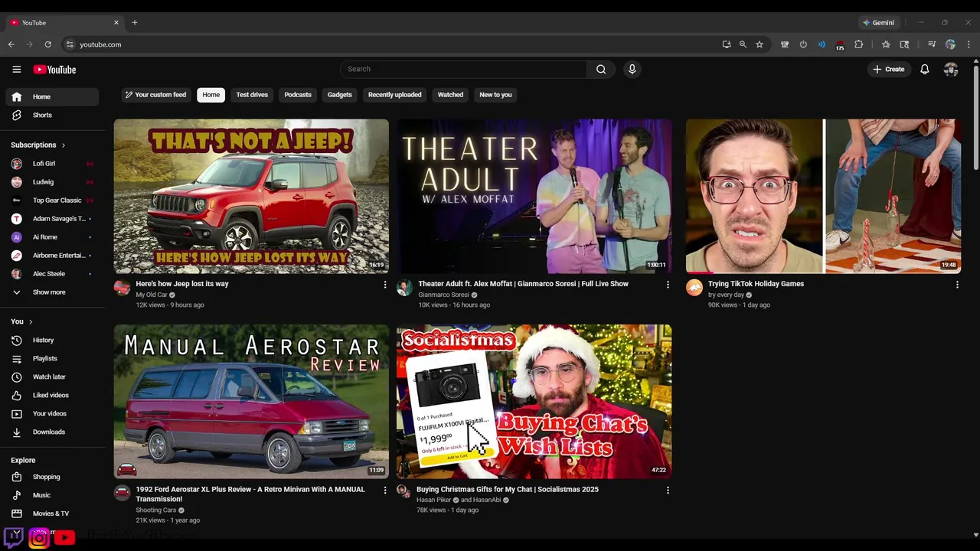Select Your custom feed chip

pos(156,95)
